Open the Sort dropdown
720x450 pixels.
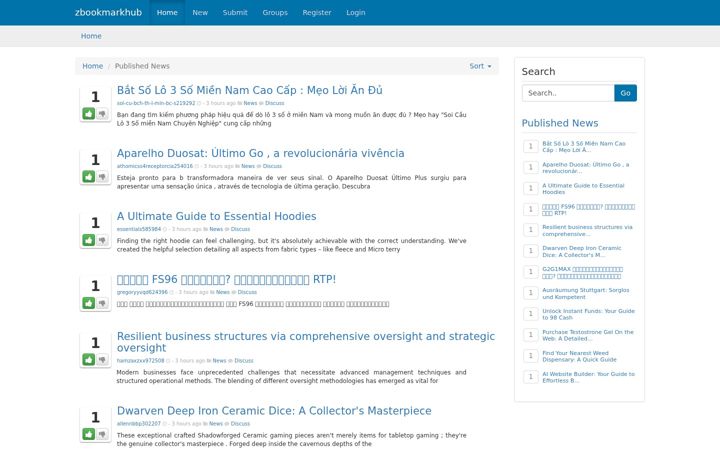point(480,66)
